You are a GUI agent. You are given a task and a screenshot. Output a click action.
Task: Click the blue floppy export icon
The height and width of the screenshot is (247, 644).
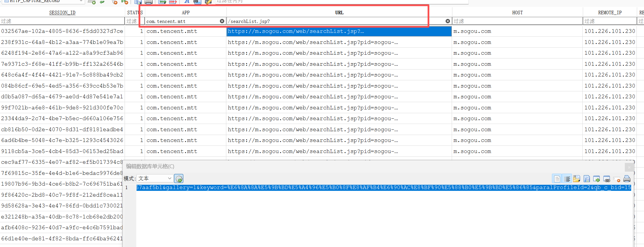(587, 179)
